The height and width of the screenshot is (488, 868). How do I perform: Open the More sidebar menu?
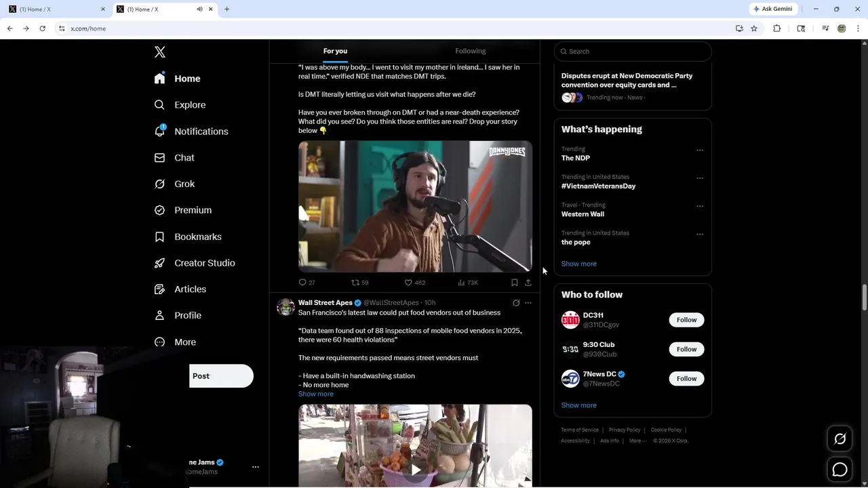click(175, 342)
